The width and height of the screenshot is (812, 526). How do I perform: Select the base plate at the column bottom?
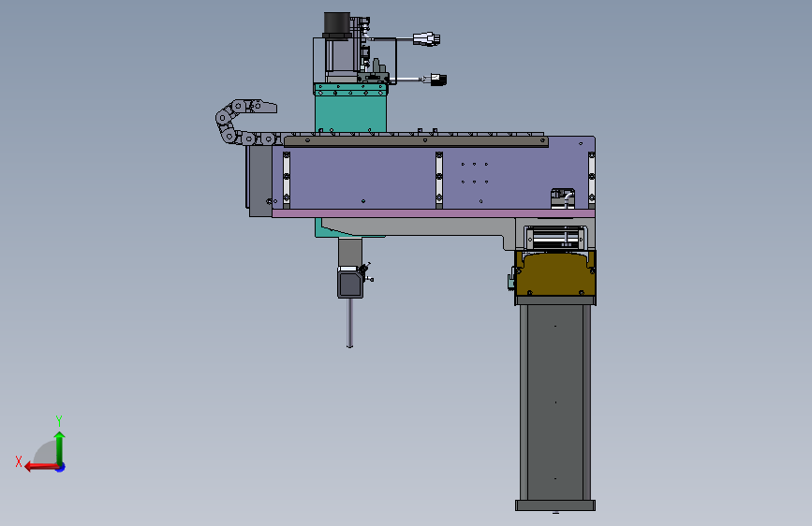[x=555, y=505]
